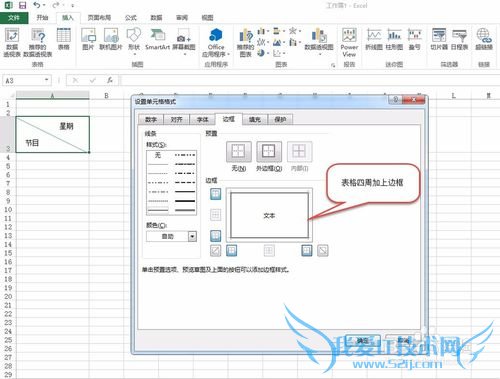Open the File tab

pyautogui.click(x=14, y=17)
